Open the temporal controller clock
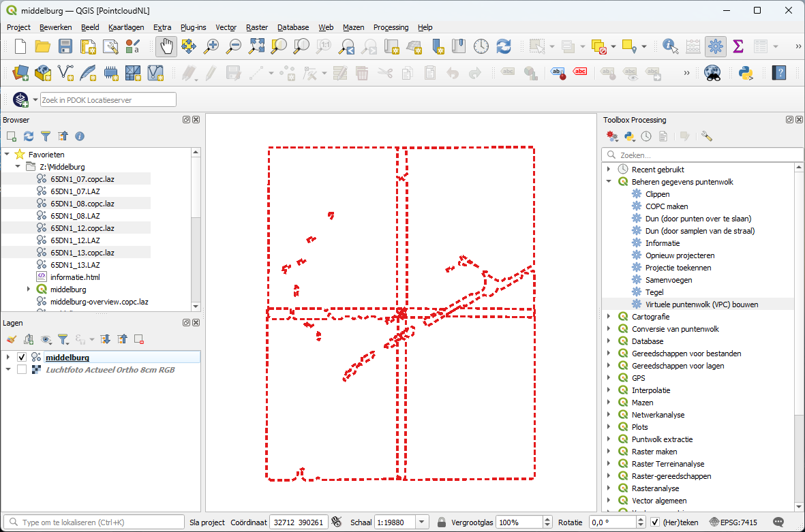 [482, 47]
